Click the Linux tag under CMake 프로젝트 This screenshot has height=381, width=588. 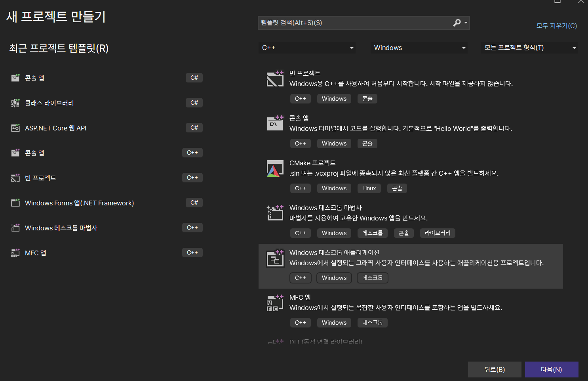pos(369,188)
